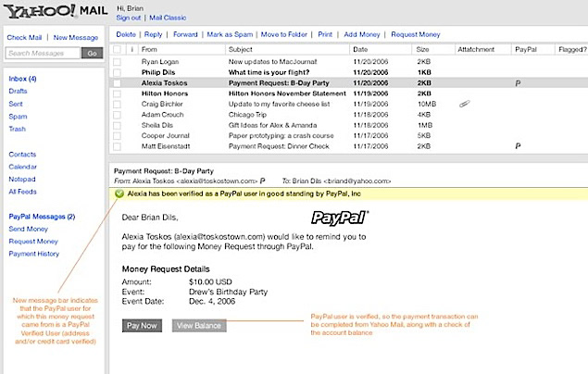Open the Notepad link

pos(22,179)
